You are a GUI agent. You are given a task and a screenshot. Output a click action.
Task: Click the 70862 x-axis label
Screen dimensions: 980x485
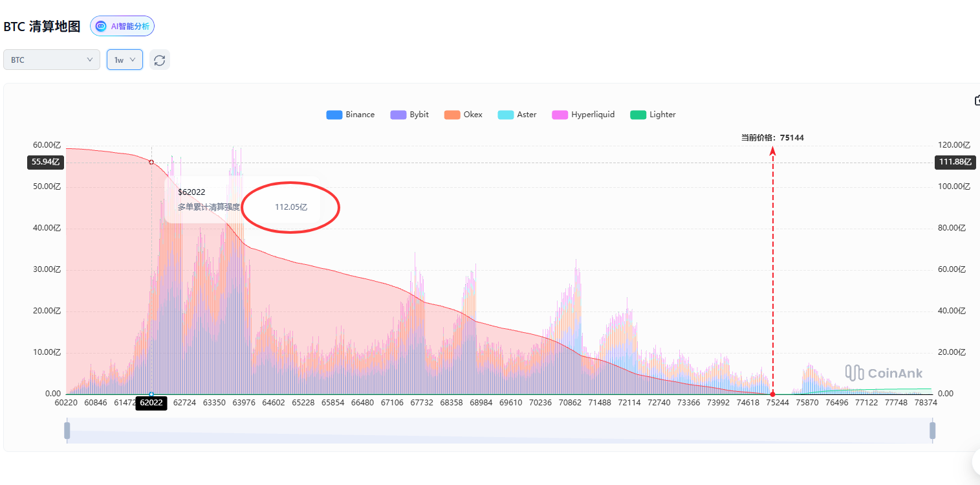(570, 403)
